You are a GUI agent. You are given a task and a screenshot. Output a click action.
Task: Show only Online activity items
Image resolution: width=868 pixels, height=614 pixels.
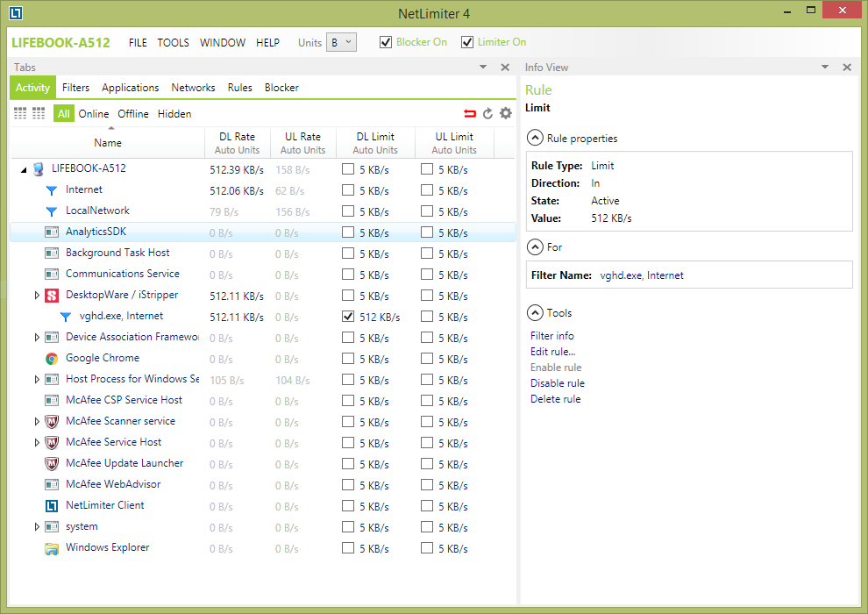[94, 113]
